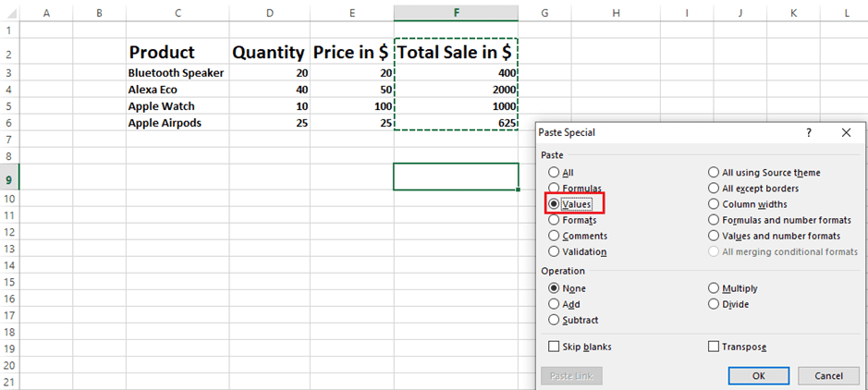
Task: Tick the Transpose checkbox
Action: click(714, 347)
